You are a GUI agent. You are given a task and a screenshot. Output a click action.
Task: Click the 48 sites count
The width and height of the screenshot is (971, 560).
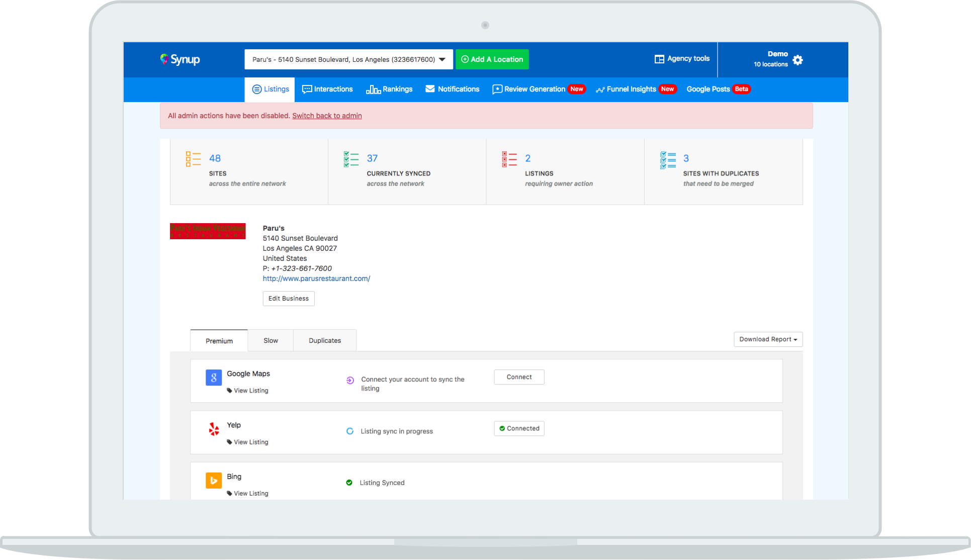[215, 158]
